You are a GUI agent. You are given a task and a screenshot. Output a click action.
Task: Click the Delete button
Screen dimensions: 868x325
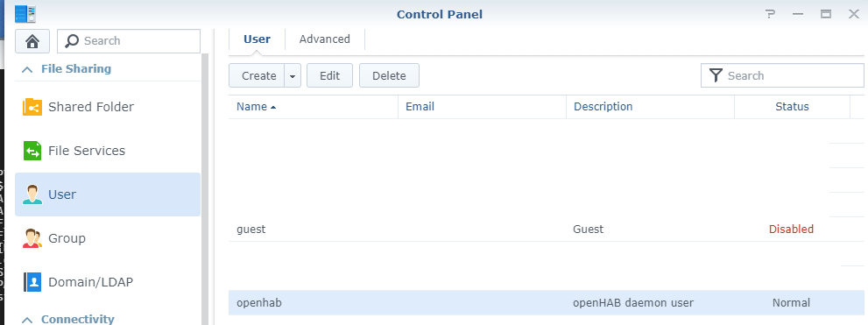click(389, 76)
